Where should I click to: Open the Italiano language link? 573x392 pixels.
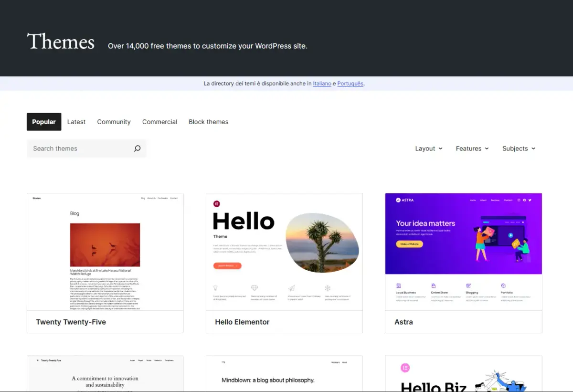pyautogui.click(x=322, y=83)
